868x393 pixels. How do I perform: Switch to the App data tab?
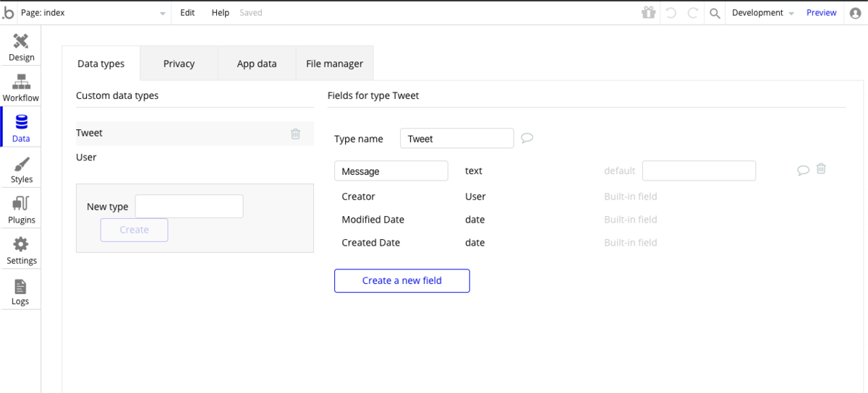click(x=257, y=64)
